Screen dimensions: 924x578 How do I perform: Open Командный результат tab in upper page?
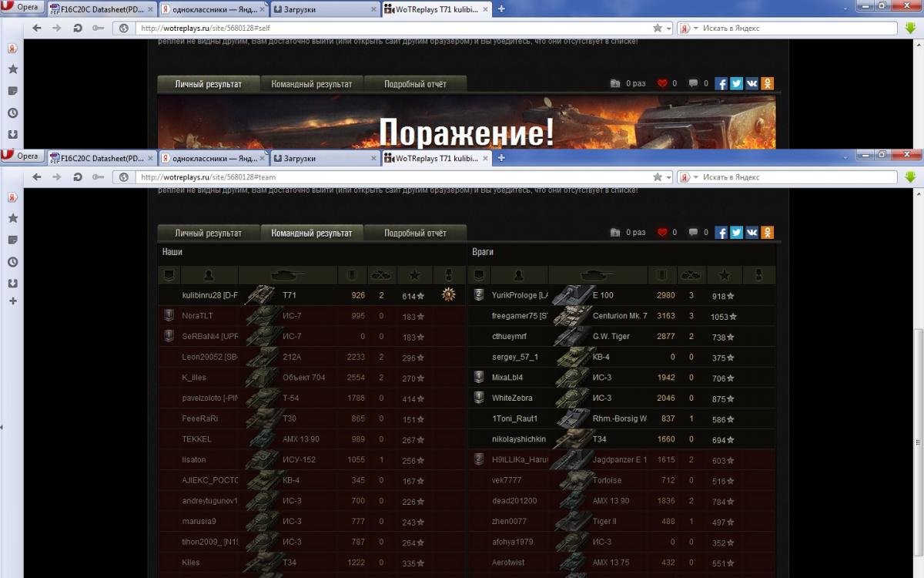(311, 83)
